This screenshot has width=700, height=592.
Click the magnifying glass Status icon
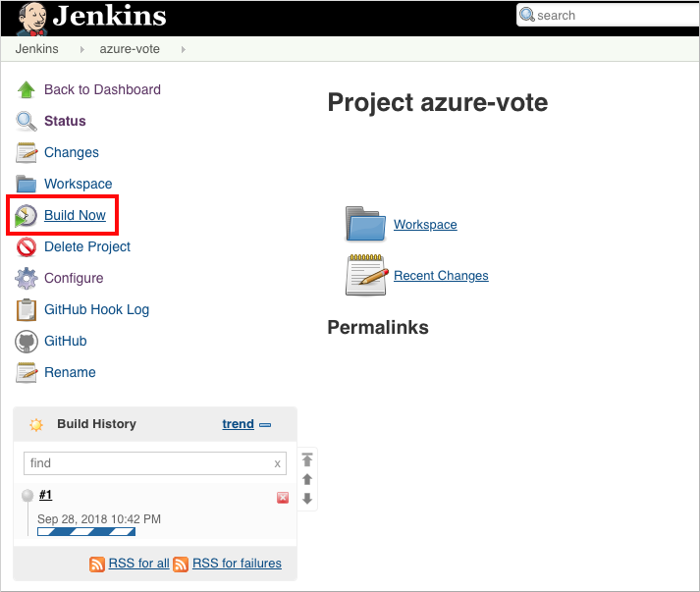coord(27,122)
